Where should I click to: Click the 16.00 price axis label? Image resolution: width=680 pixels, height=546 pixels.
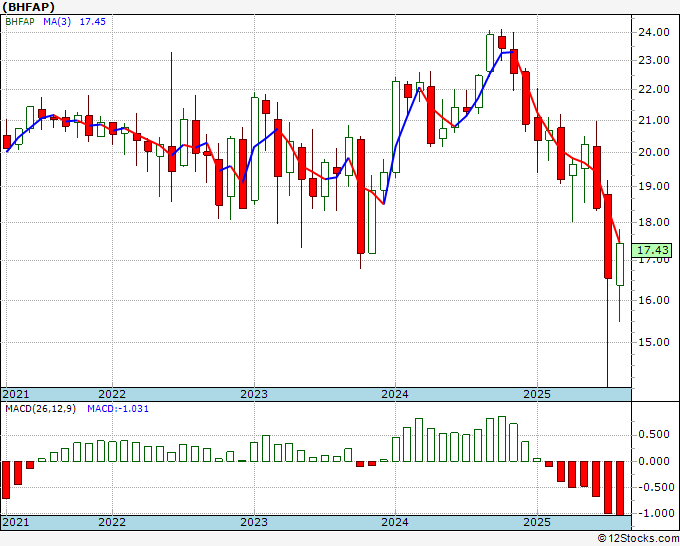(x=653, y=301)
